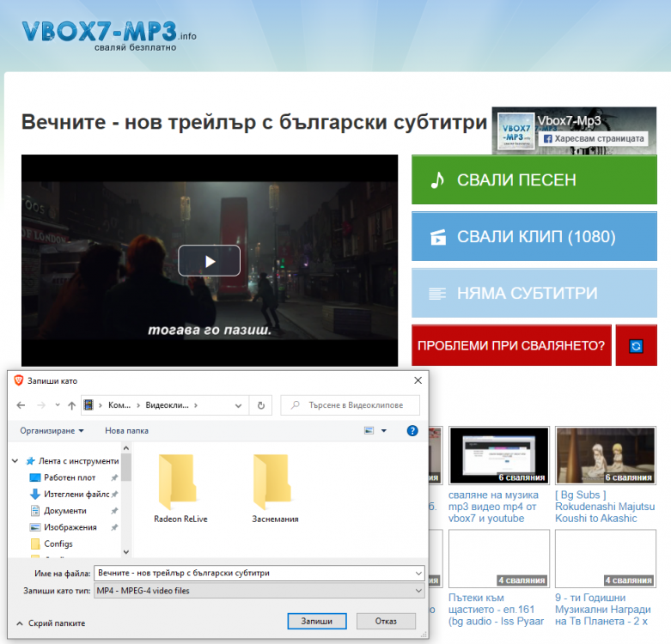Click Нова папка to create a folder
This screenshot has height=644, width=671.
click(x=126, y=430)
